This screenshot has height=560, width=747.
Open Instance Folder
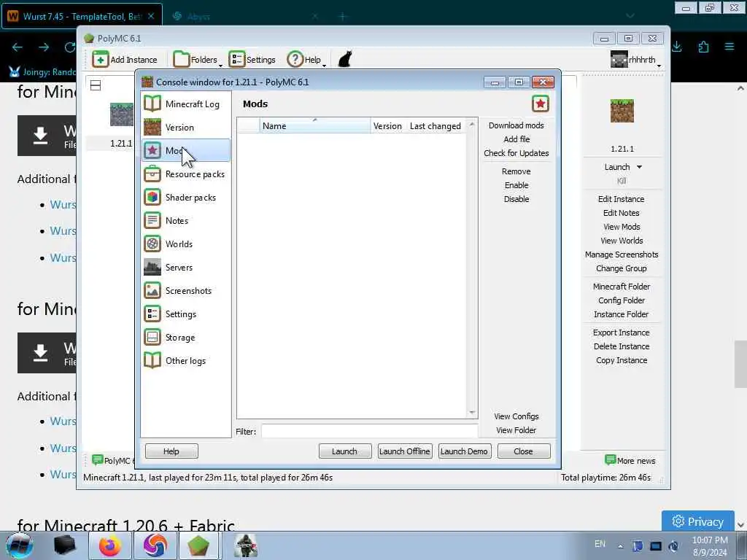pyautogui.click(x=621, y=314)
